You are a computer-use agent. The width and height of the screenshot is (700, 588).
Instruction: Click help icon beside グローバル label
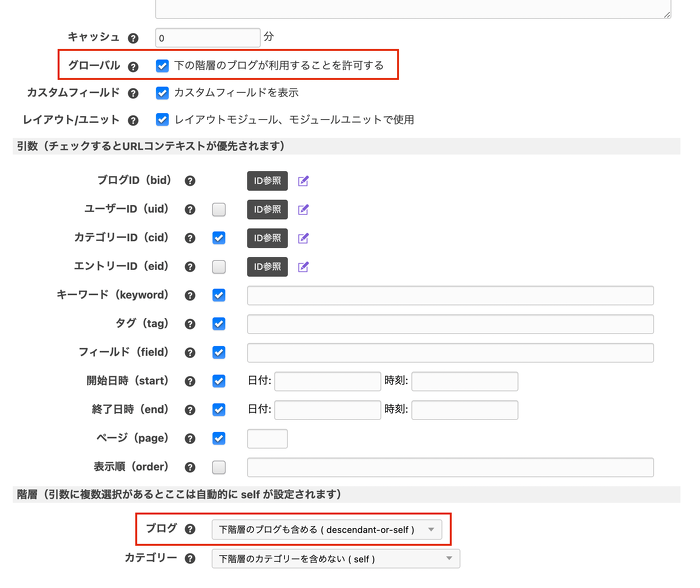tap(133, 66)
